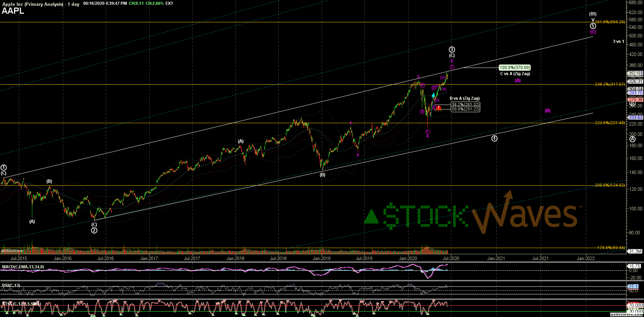
Task: Open the MACD(C,EMA,13,34,8) study label
Action: pos(24,267)
